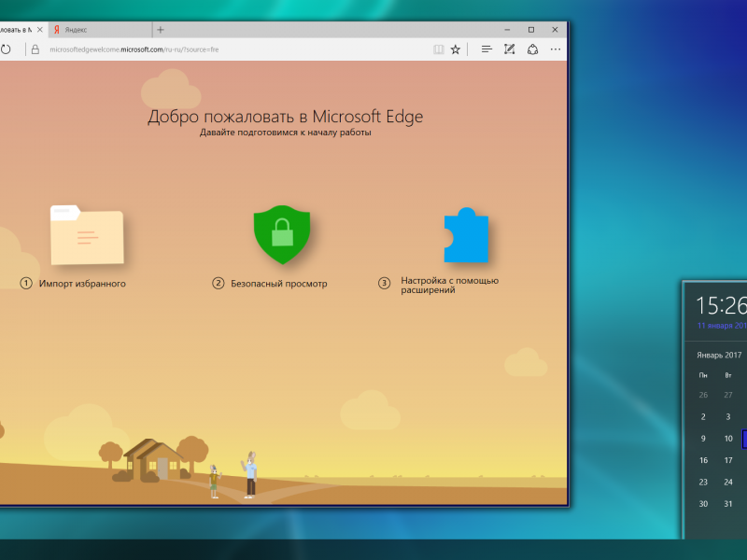Select greyed day 27 in calendar

(x=728, y=395)
